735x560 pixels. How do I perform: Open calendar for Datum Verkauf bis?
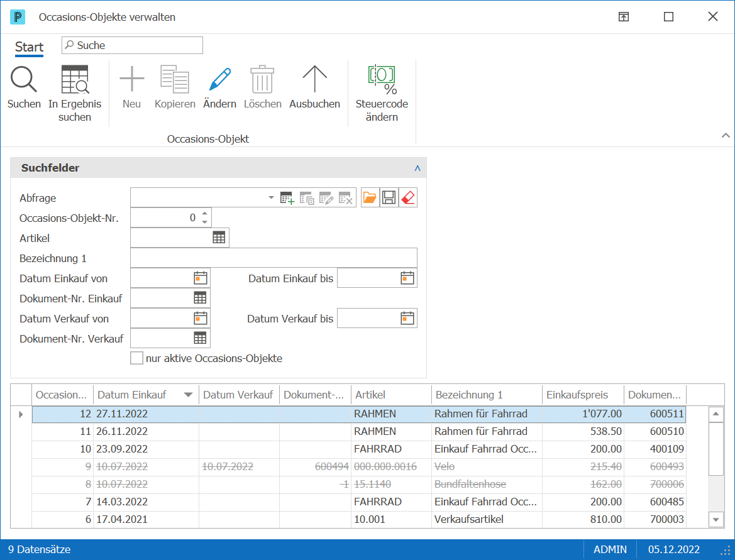pos(407,319)
